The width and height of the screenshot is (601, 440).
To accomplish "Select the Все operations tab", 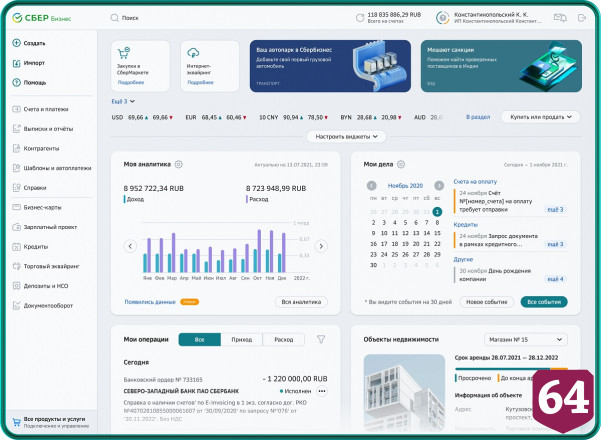I will (200, 340).
